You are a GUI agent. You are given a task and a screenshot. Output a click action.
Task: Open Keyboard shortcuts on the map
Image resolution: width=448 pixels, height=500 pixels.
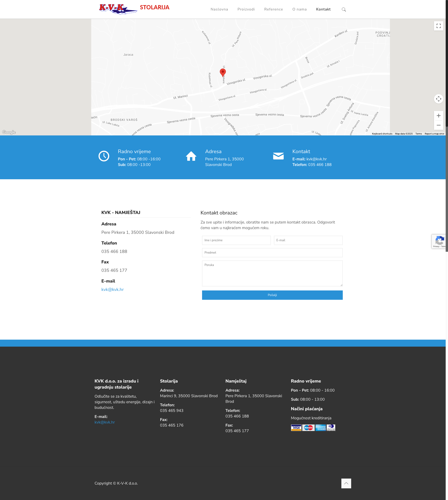click(382, 134)
